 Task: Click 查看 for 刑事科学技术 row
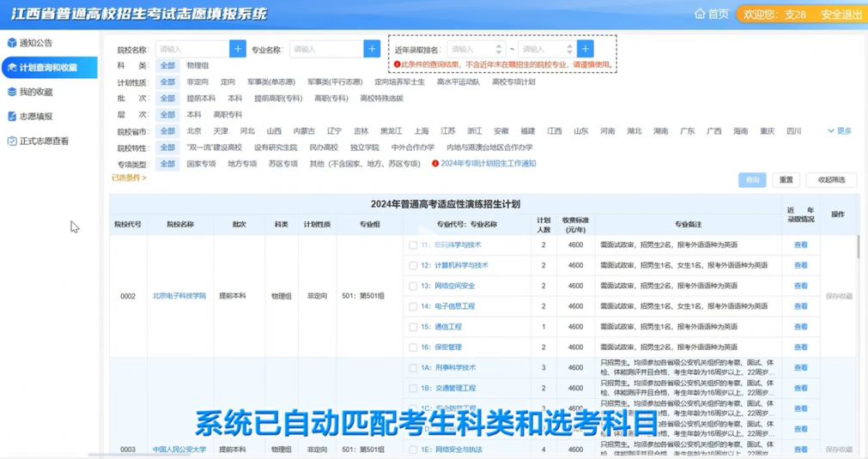tap(800, 368)
